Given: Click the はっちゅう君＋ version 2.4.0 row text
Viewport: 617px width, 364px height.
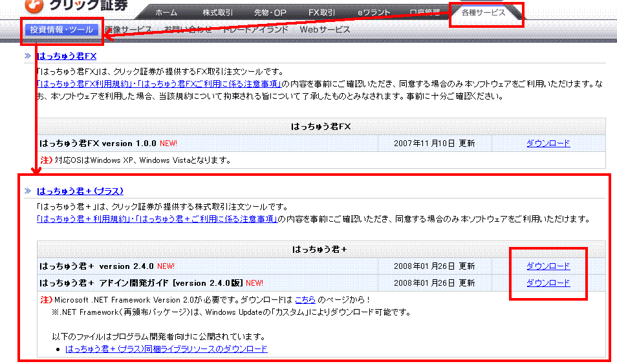Looking at the screenshot, I should click(96, 266).
